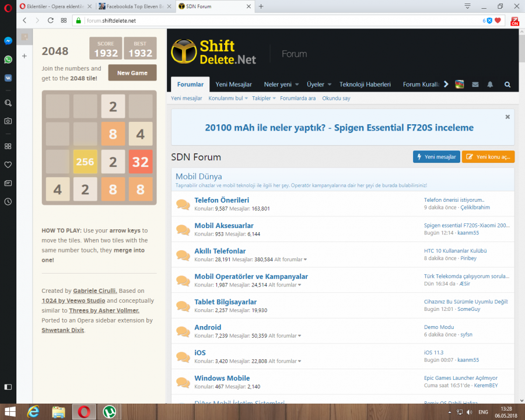Click the Opera menu logo
Screen dimensions: 525x420
[8, 8]
